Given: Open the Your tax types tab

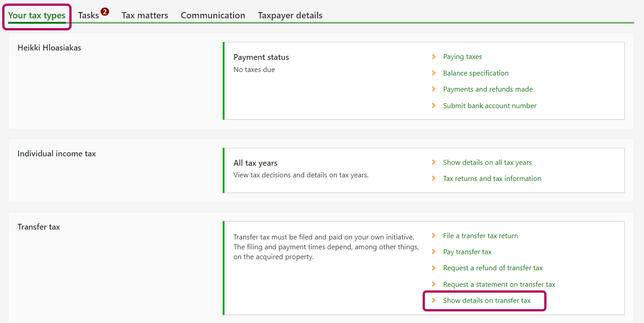Looking at the screenshot, I should coord(37,16).
